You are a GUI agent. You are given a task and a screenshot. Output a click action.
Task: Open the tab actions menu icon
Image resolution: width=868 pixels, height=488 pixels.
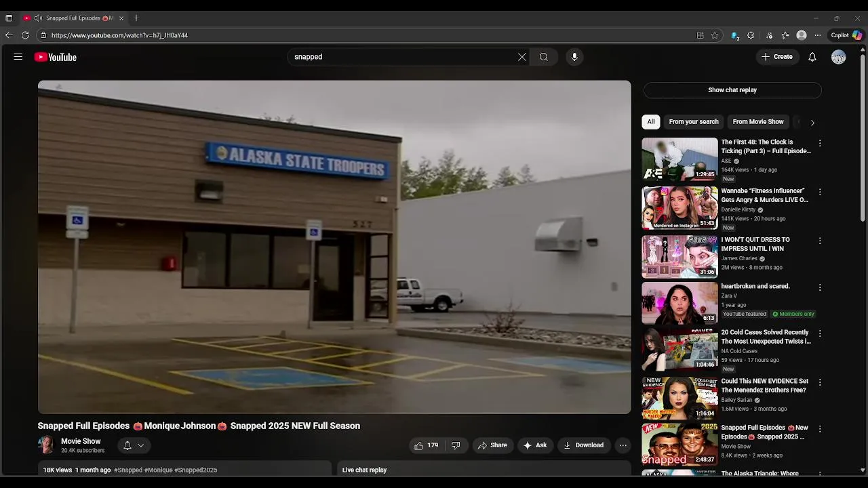click(9, 18)
